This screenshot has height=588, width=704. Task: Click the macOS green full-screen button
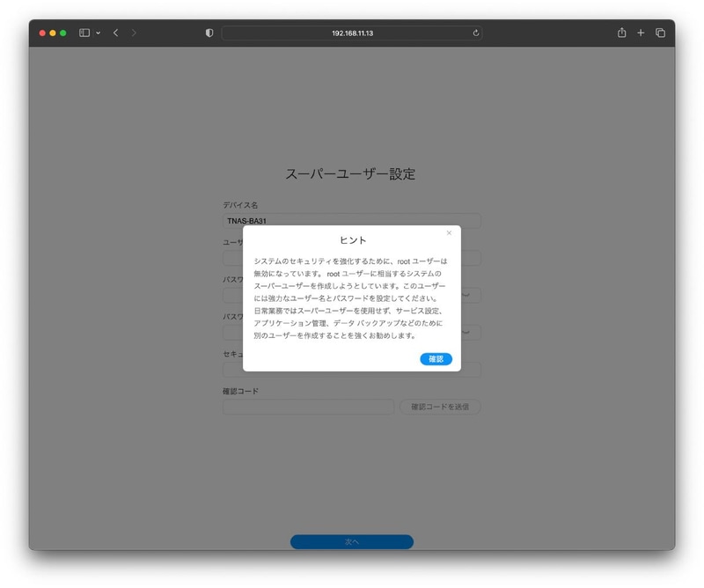pos(63,33)
